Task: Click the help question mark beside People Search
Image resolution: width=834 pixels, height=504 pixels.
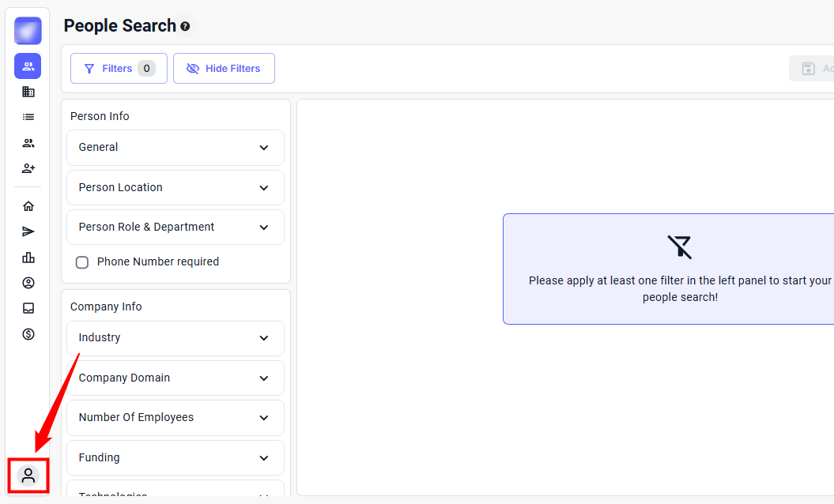Action: click(x=185, y=26)
